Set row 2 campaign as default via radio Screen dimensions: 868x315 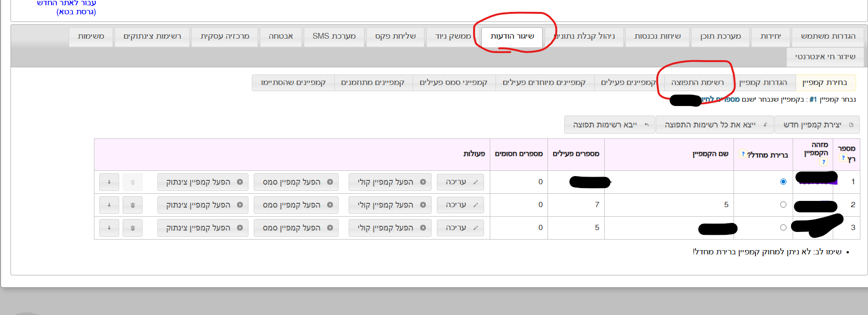point(783,204)
